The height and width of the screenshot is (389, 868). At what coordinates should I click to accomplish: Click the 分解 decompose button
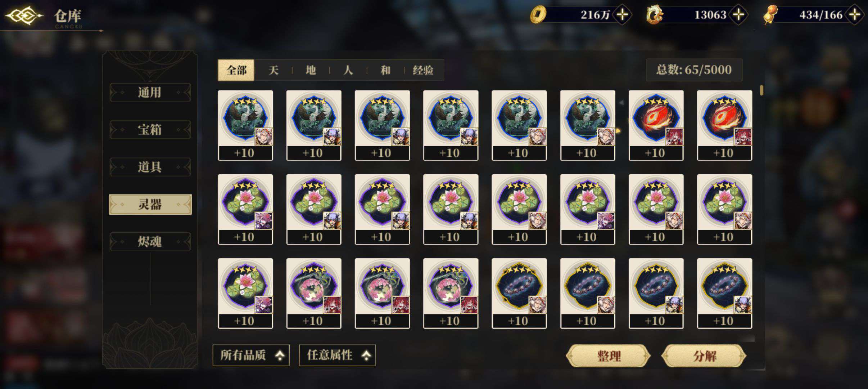tap(704, 356)
